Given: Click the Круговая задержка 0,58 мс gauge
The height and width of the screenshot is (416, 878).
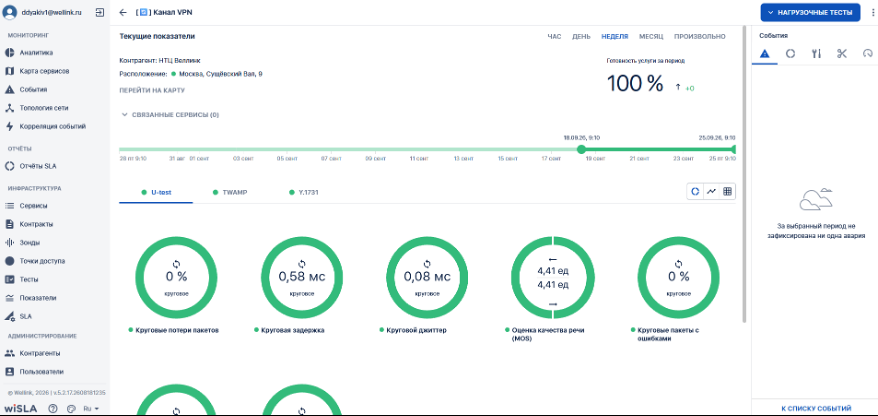Looking at the screenshot, I should [302, 278].
